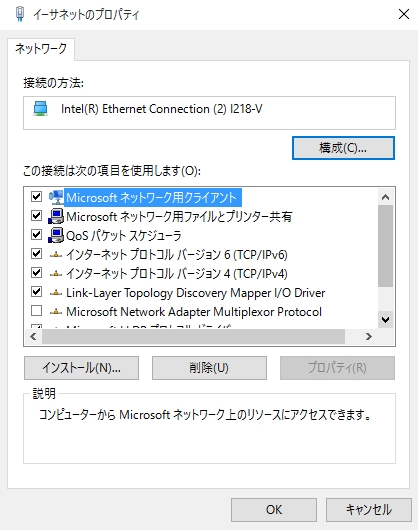
Task: Click the Intel Ethernet adapter icon
Action: click(x=41, y=109)
